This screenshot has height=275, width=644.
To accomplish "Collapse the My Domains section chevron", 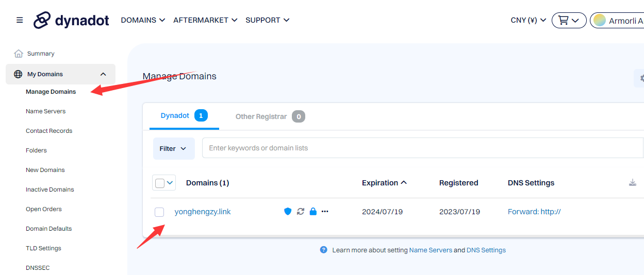I will click(x=103, y=74).
